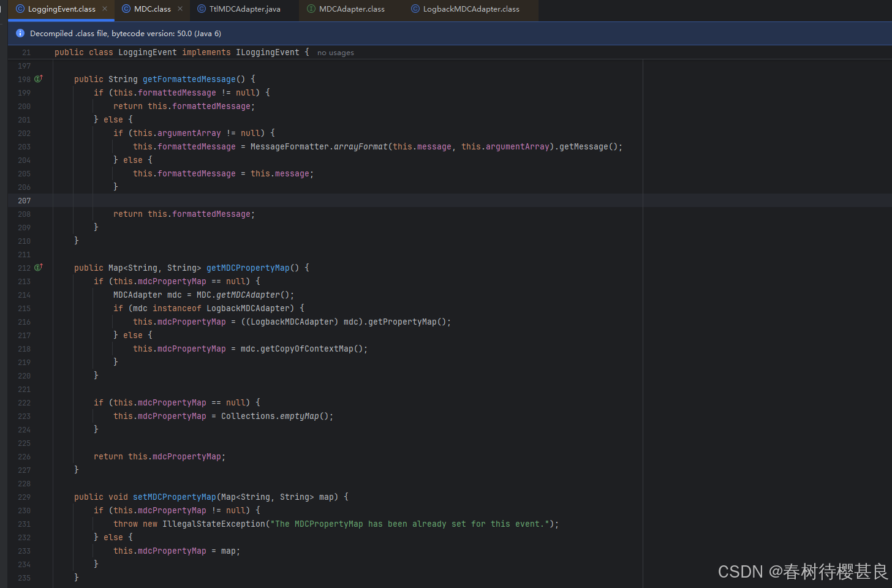Select the LogbackMDCAdapter.class tab

(x=471, y=9)
